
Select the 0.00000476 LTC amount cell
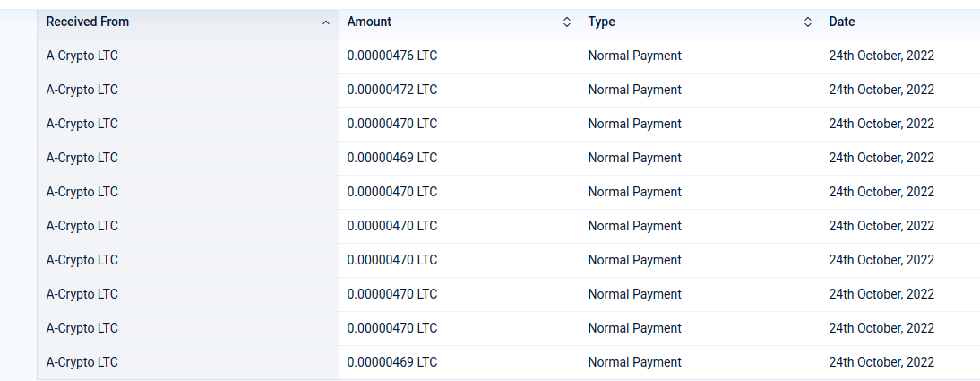(391, 56)
